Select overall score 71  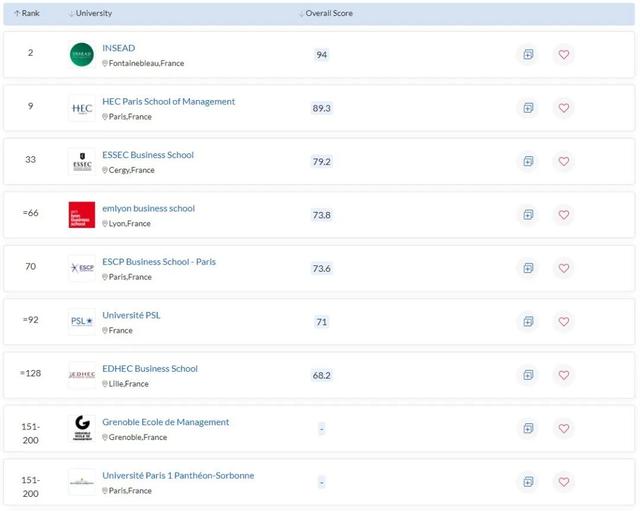(322, 322)
